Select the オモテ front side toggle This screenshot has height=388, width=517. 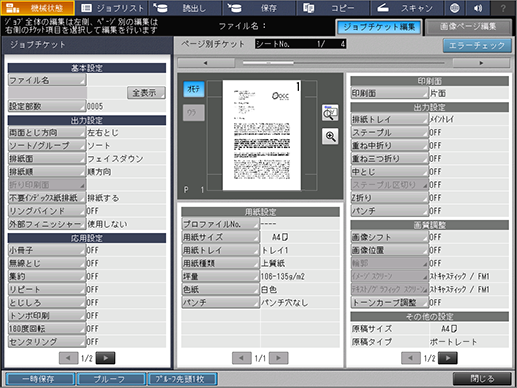[194, 89]
